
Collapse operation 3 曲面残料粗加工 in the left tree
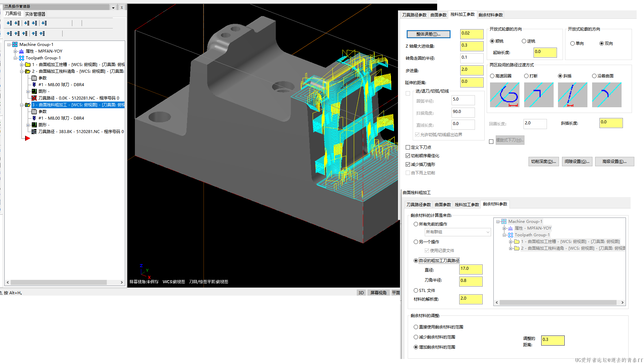pos(21,105)
